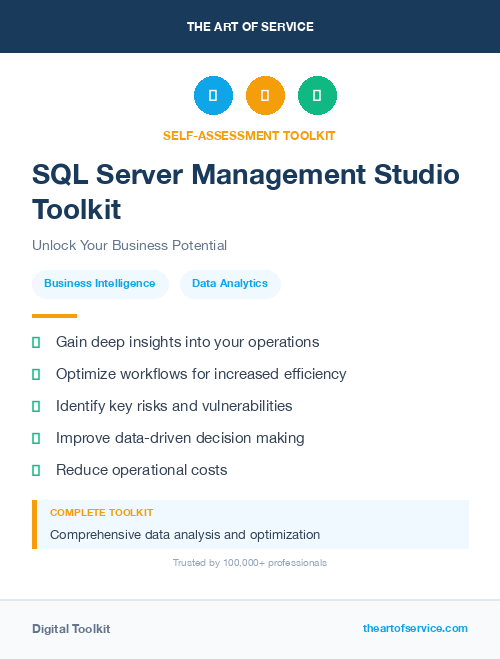
Task: Click Identify key risks and vulnerabilities
Action: tap(174, 406)
